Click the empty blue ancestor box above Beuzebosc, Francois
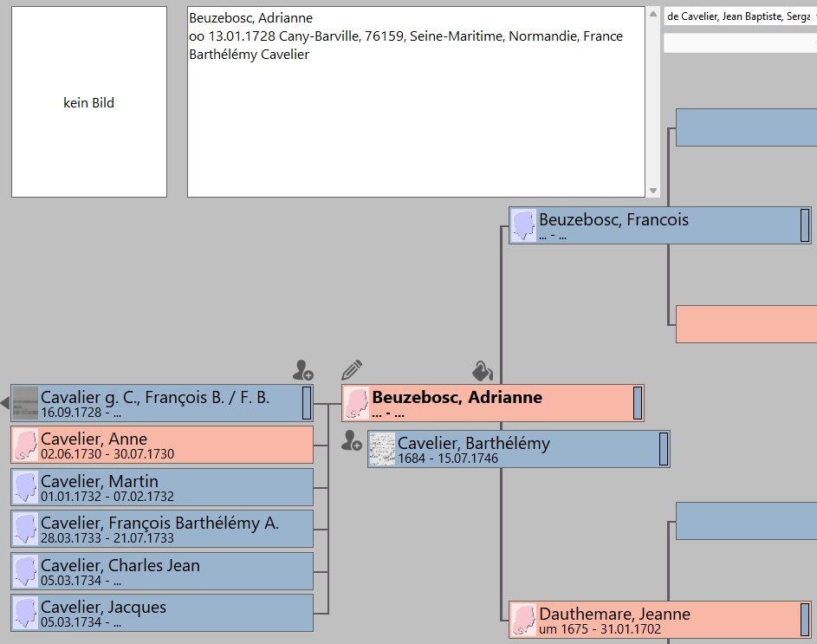This screenshot has width=817, height=644. click(x=746, y=127)
